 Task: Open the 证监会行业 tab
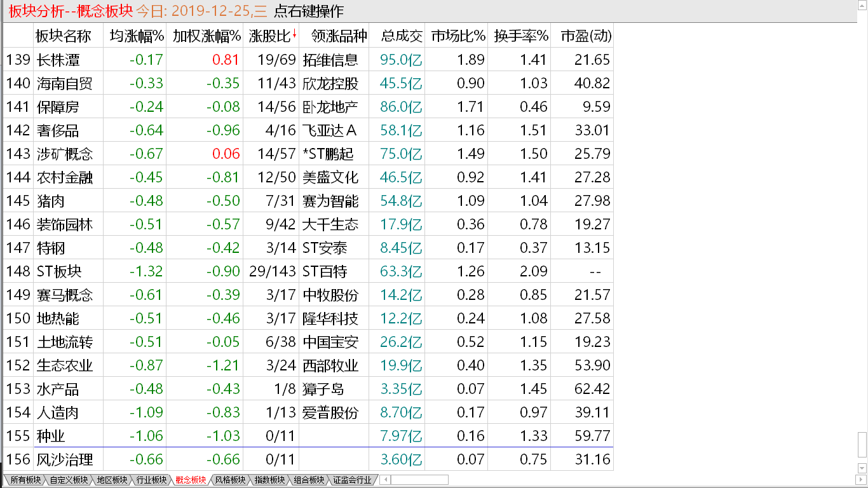pos(352,480)
